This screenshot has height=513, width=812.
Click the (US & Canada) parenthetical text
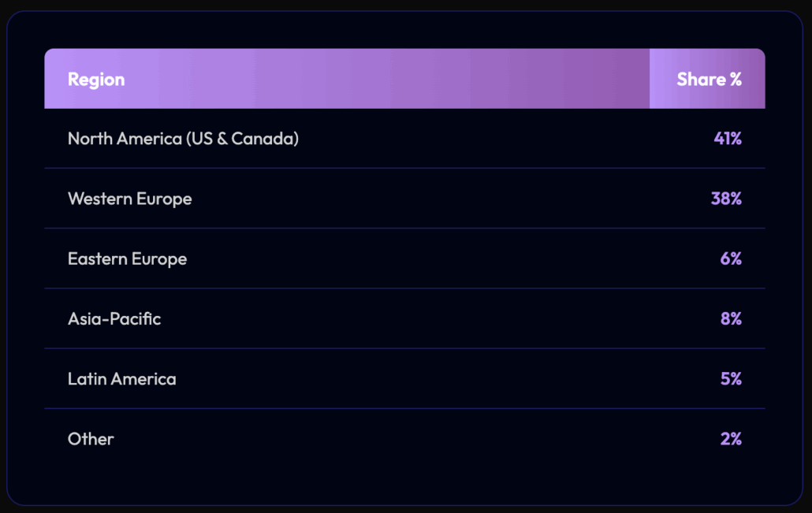tap(242, 139)
